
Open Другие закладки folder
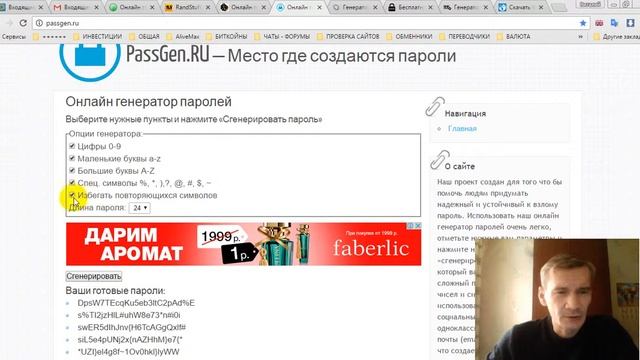[x=616, y=36]
